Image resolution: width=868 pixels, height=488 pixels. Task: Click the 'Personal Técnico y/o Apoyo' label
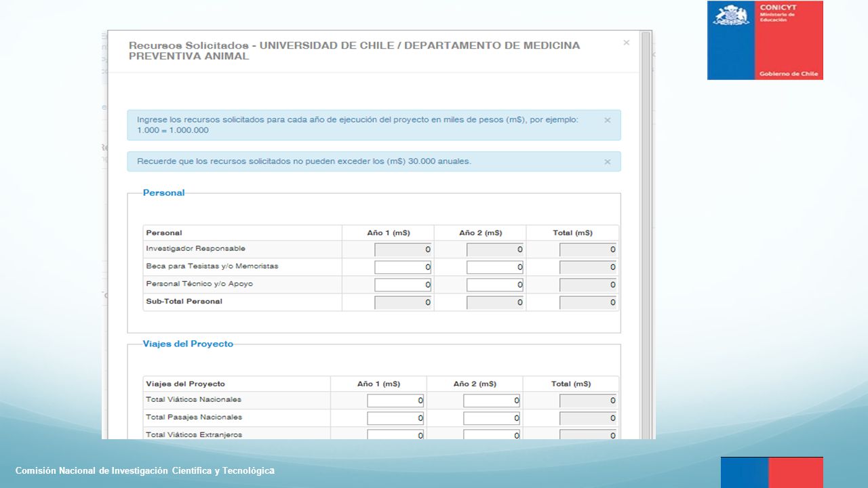[x=199, y=284]
